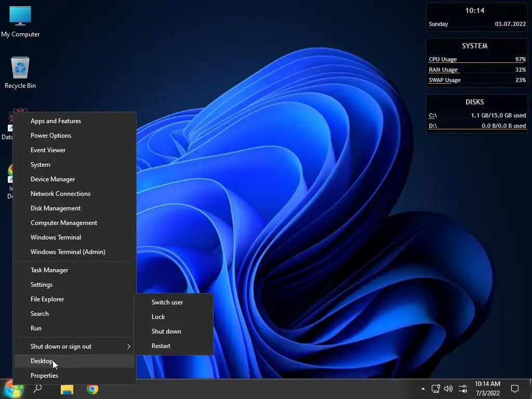Open Power Options
Screen dimensions: 532x399
[75, 136]
